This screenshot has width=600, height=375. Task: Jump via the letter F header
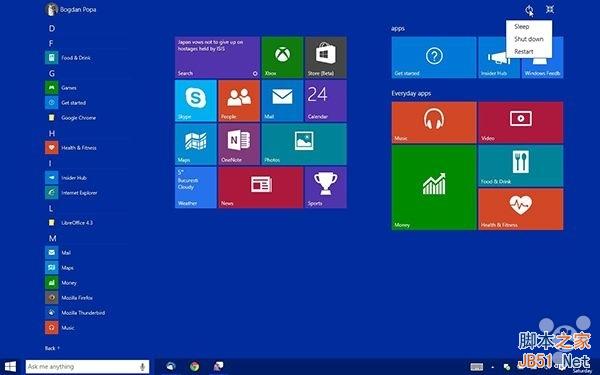[51, 43]
